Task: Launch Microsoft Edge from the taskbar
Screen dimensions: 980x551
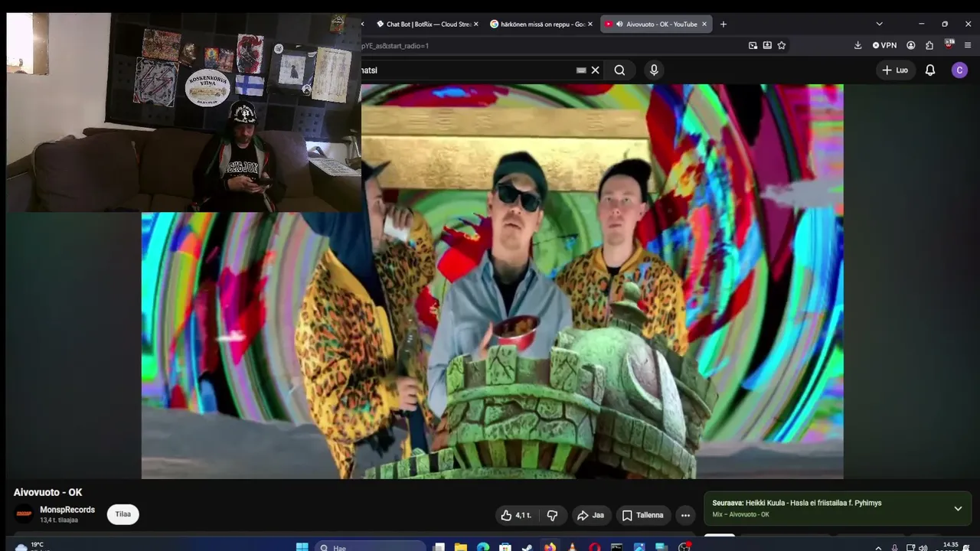Action: [483, 547]
